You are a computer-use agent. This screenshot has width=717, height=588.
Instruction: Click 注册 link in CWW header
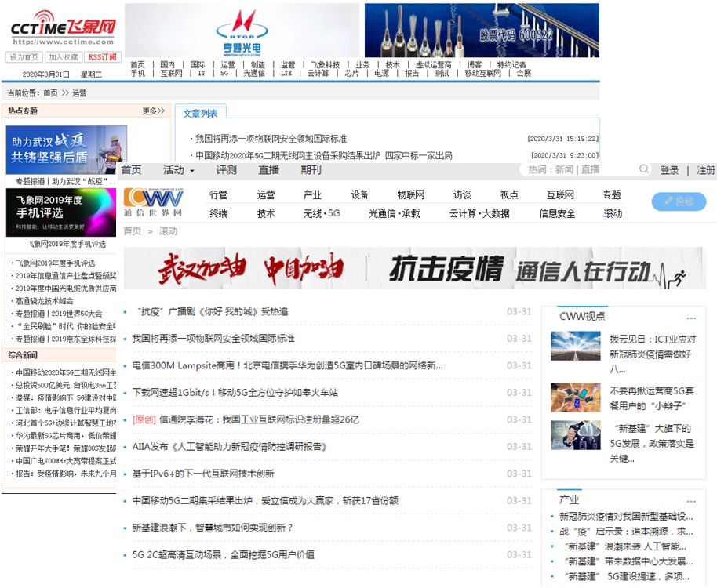click(705, 170)
